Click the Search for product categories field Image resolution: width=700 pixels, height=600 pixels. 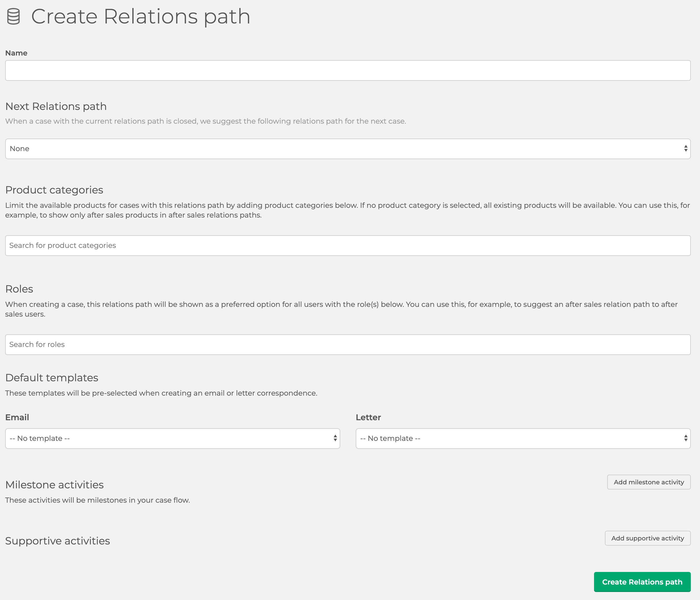tap(348, 246)
